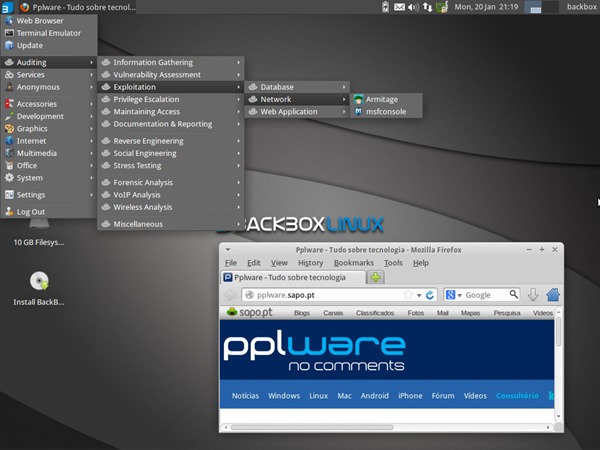Click the Firefox back arrow button
Image resolution: width=600 pixels, height=450 pixels.
[230, 295]
